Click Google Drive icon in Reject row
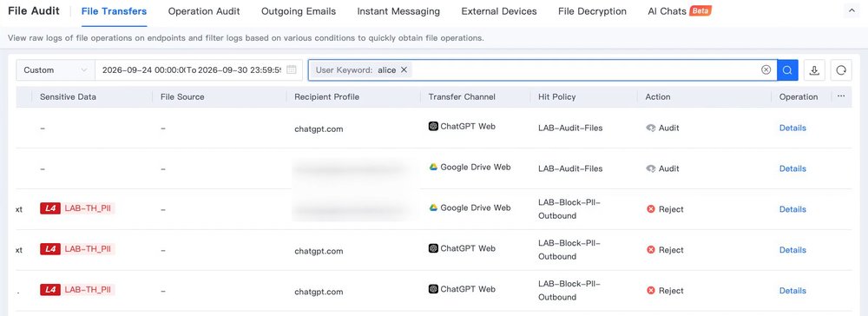This screenshot has width=868, height=316. (433, 207)
